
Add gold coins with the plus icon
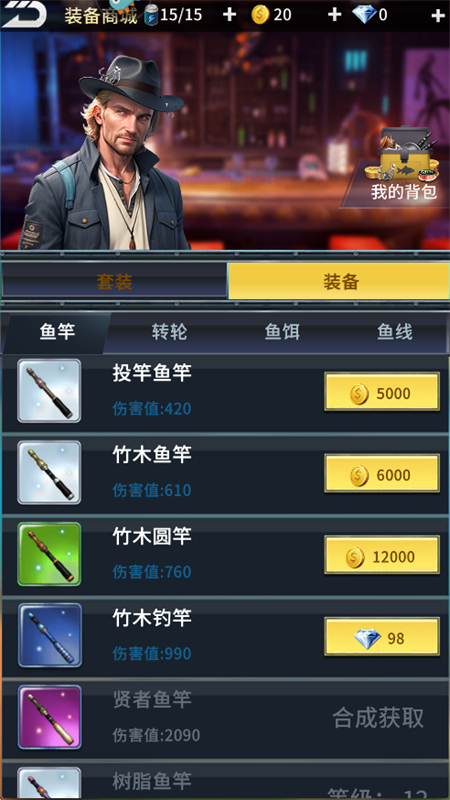(334, 15)
